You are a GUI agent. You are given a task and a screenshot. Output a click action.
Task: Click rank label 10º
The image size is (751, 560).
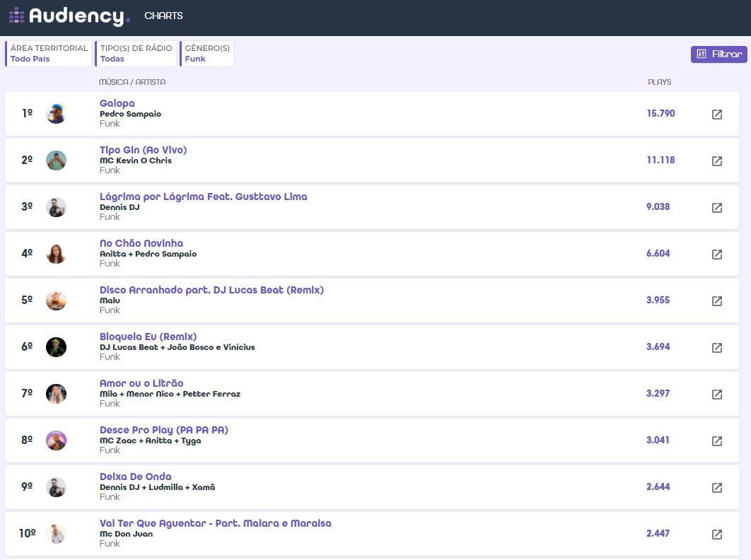[x=28, y=533]
